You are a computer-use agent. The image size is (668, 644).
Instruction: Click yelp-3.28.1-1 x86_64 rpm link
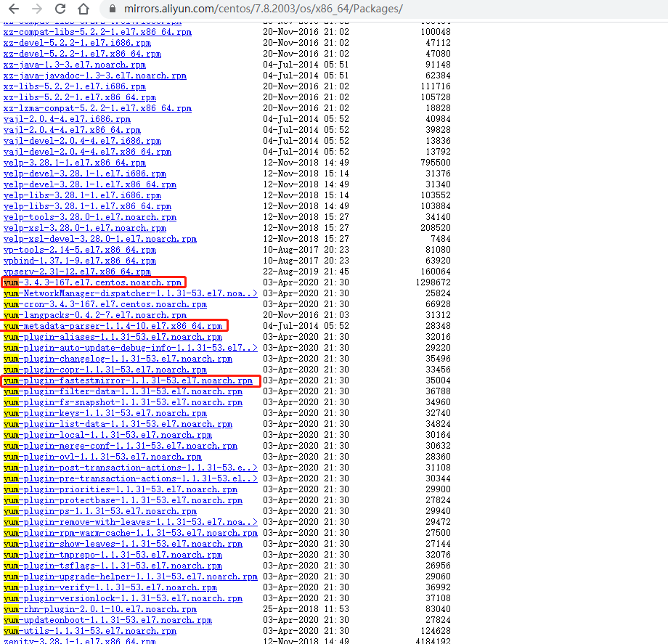point(75,163)
